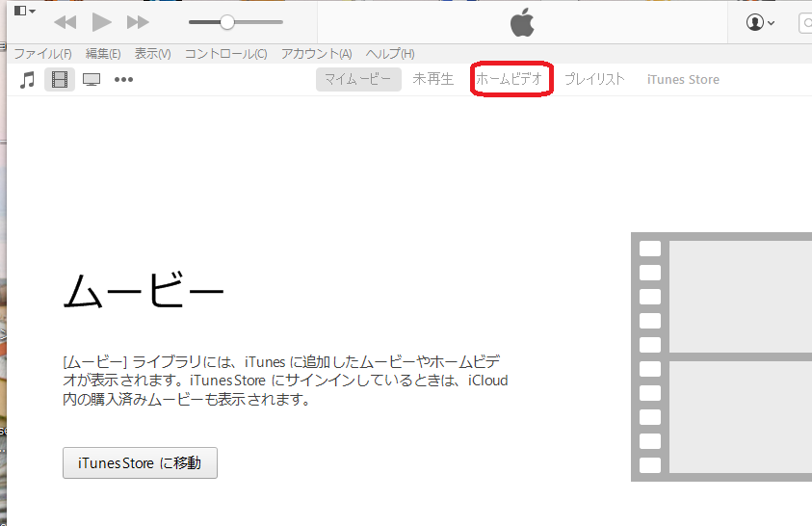Viewport: 812px width, 526px height.
Task: Switch to the Music library icon
Action: coord(27,80)
